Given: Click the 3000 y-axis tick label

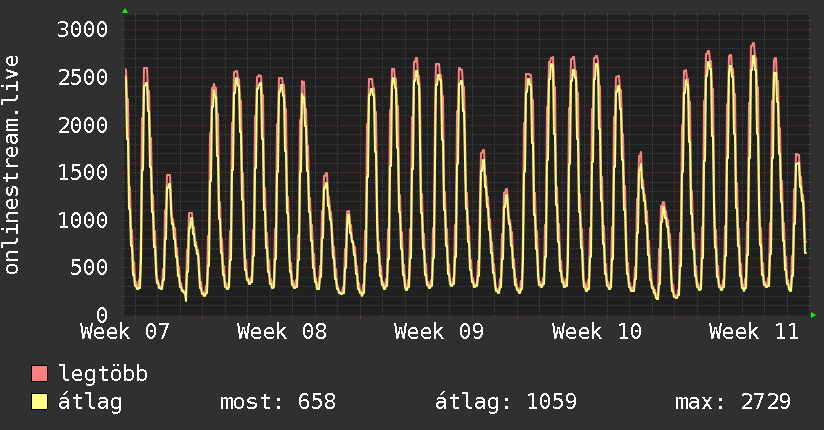Looking at the screenshot, I should click(83, 29).
